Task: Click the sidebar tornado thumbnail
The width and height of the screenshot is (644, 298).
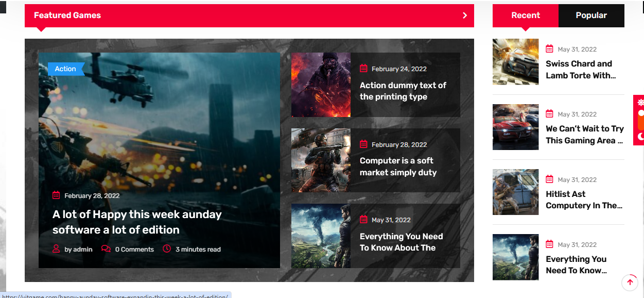Action: click(516, 257)
